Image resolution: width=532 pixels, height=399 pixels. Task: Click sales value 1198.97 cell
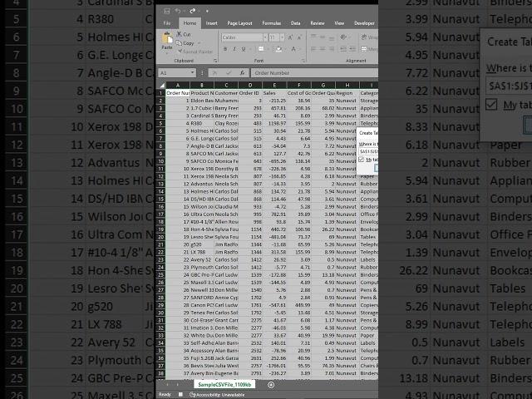click(274, 123)
